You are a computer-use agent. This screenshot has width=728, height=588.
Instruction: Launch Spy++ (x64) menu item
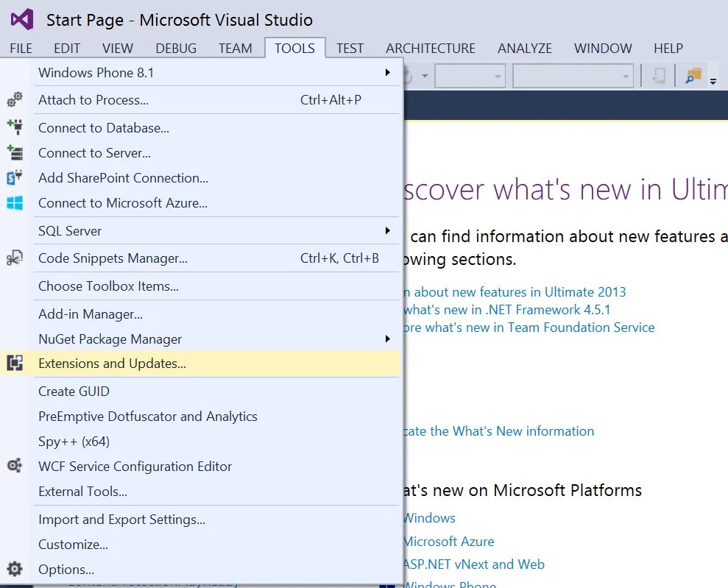click(x=200, y=442)
